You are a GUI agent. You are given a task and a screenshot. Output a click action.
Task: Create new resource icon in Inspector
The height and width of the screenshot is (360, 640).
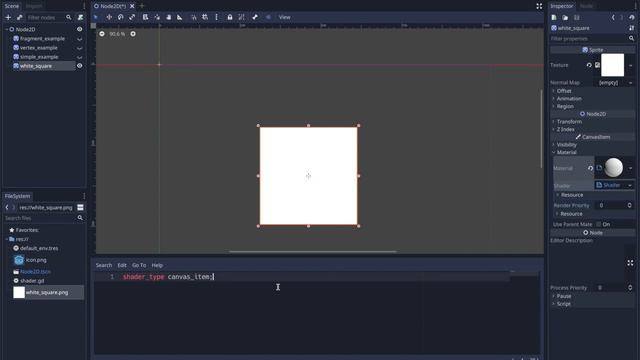pos(554,18)
